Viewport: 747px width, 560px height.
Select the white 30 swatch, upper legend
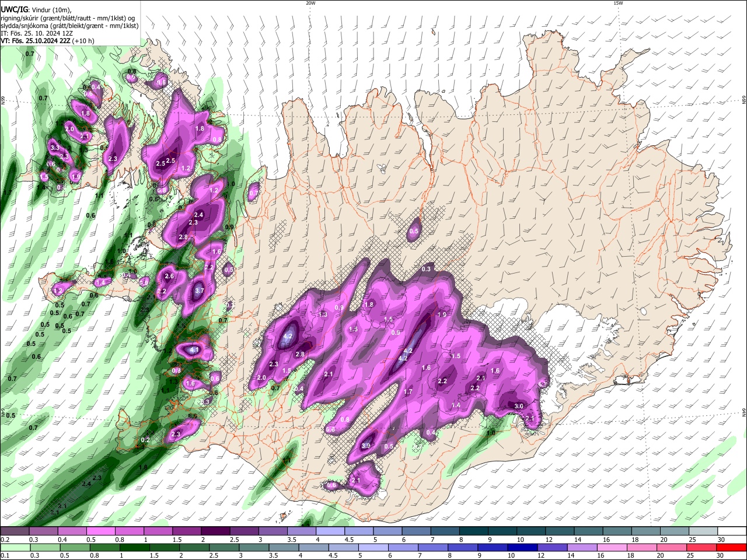pyautogui.click(x=732, y=531)
